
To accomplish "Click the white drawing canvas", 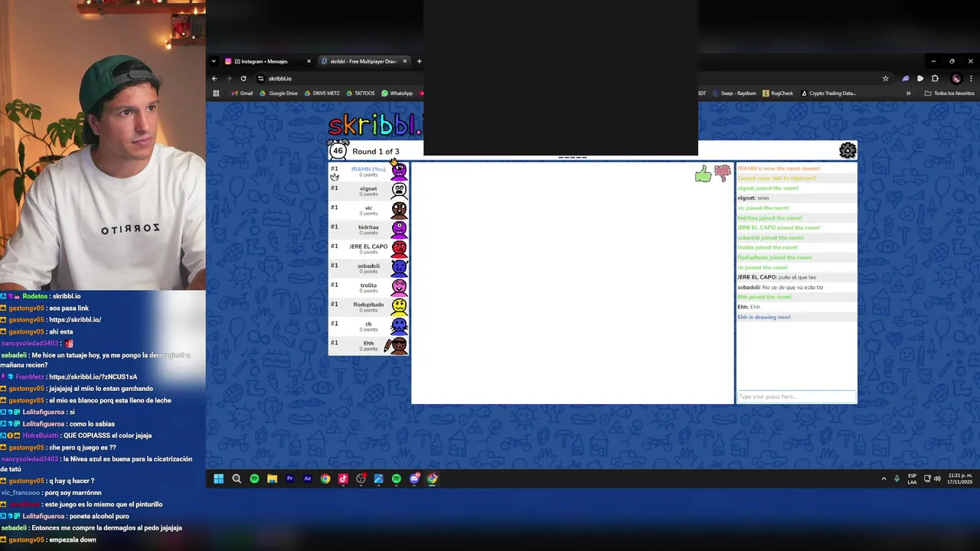I will (572, 282).
